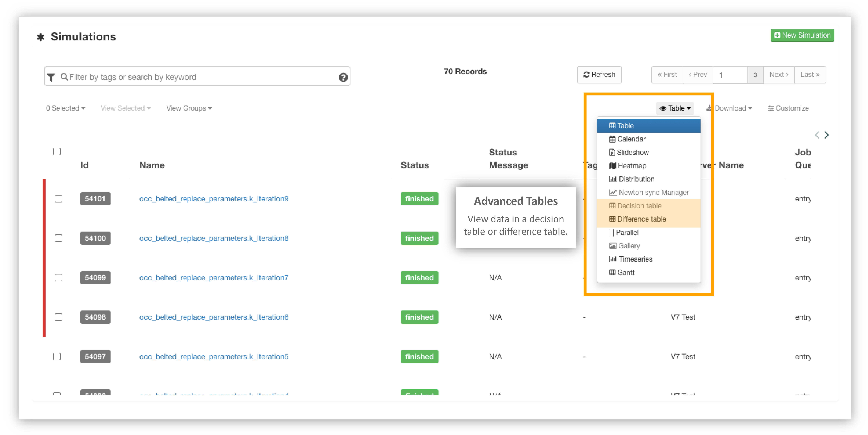Check the box for simulation 54097
The height and width of the screenshot is (435, 868).
(57, 356)
